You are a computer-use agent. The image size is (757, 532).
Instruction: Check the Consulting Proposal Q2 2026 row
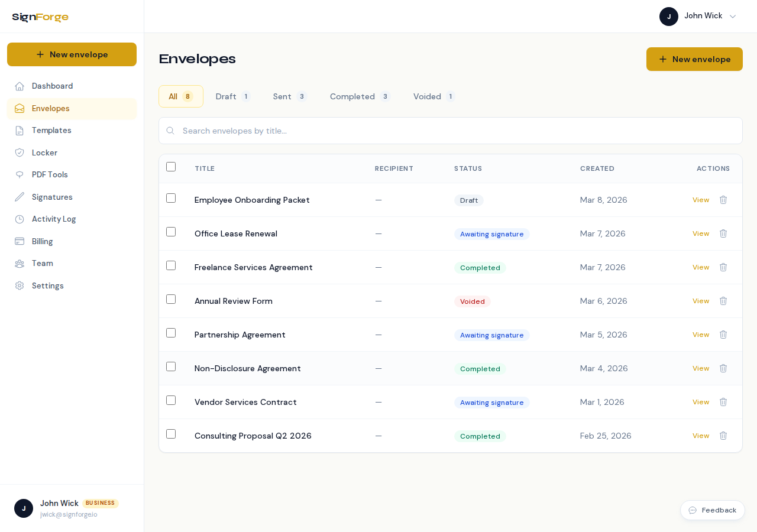[171, 434]
